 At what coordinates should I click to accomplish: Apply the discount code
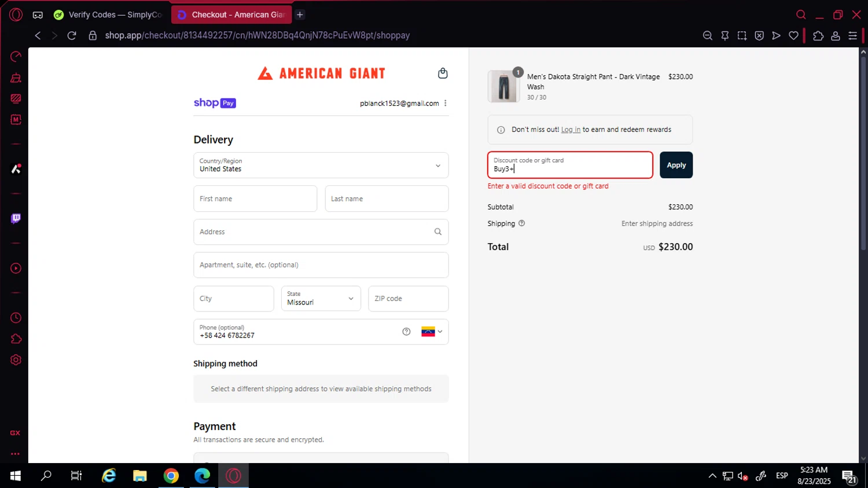(x=676, y=165)
